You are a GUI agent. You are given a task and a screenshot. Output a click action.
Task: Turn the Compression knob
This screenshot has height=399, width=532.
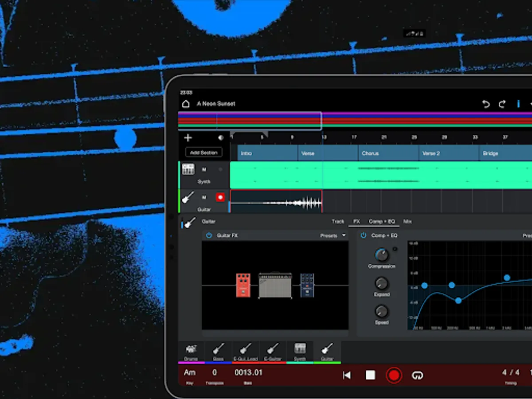[x=381, y=255]
